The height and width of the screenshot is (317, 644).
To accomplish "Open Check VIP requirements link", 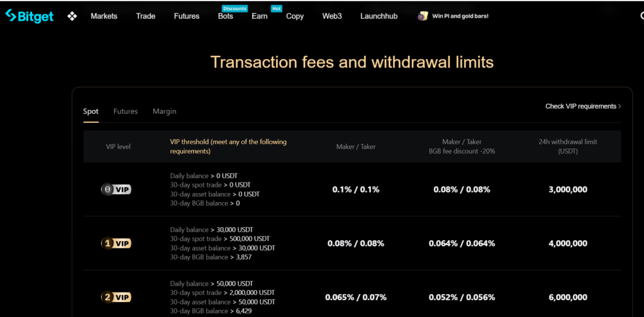I will click(x=582, y=106).
